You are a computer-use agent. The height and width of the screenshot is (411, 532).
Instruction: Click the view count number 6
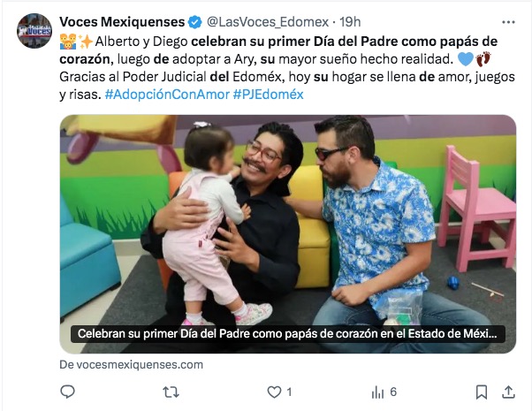(x=393, y=392)
